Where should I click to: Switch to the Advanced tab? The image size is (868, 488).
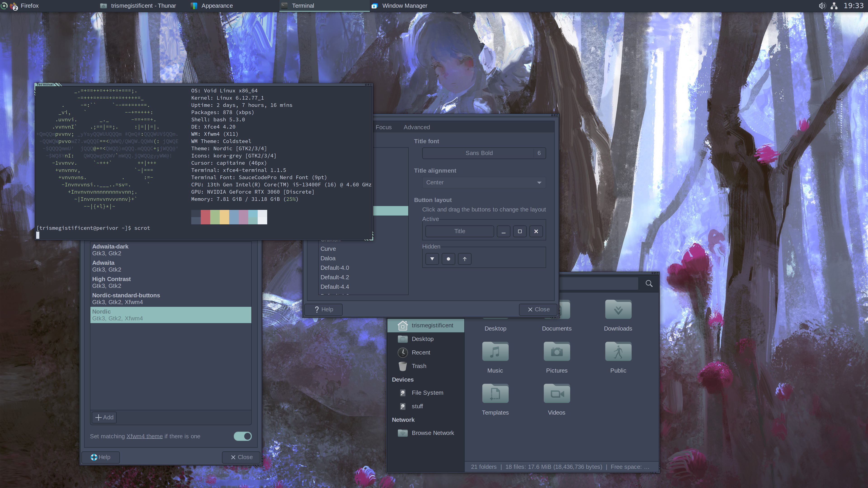[x=416, y=127]
